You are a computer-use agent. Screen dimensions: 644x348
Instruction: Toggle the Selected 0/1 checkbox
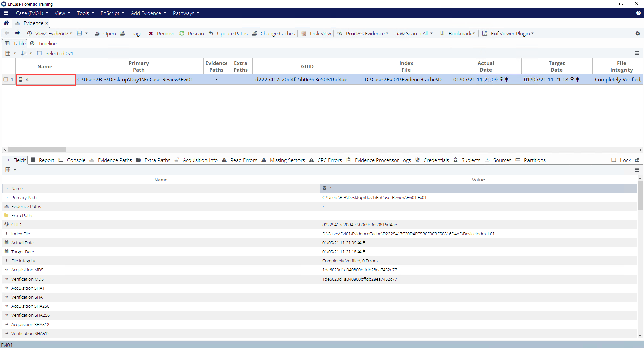(39, 53)
